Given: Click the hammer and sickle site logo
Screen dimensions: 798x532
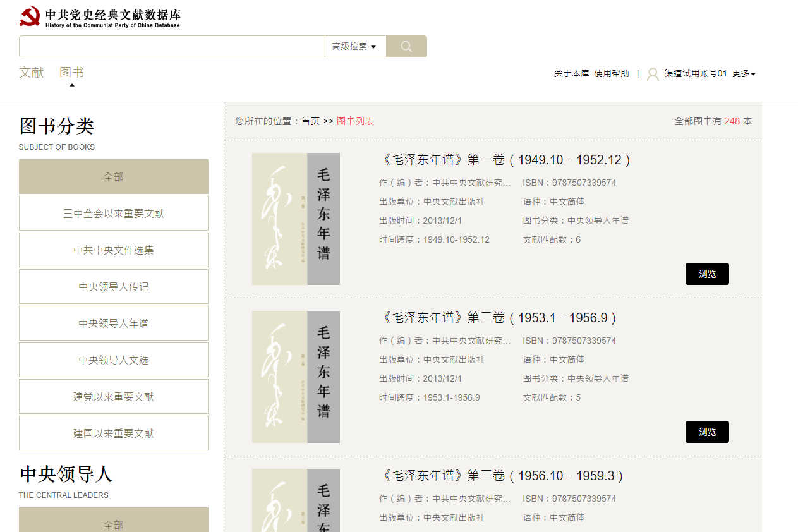Looking at the screenshot, I should 30,16.
